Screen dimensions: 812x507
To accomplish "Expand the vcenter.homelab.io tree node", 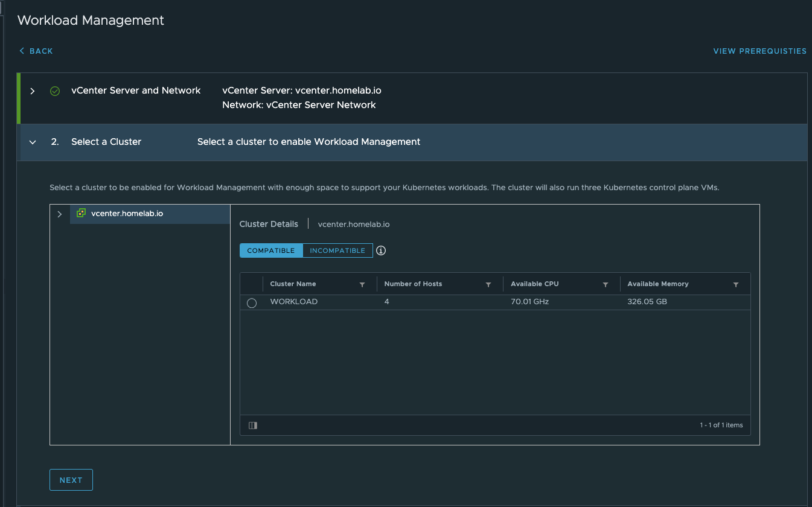I will pyautogui.click(x=59, y=214).
